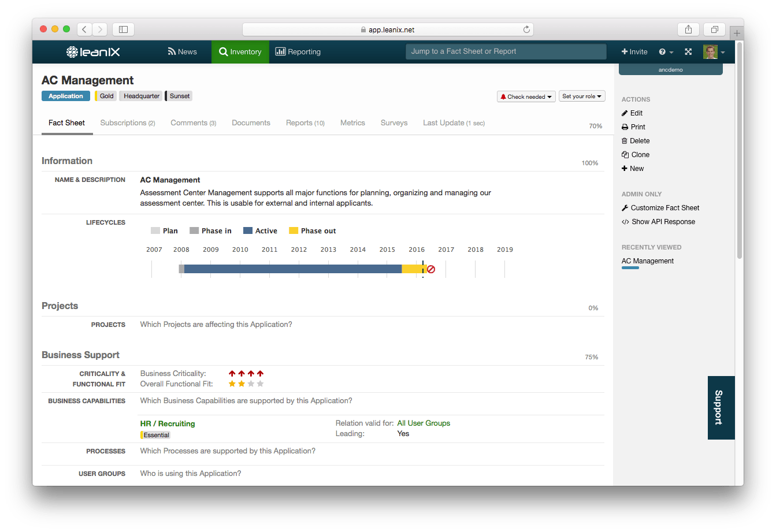Click the yellow Phase out lifecycle segment

pyautogui.click(x=413, y=269)
